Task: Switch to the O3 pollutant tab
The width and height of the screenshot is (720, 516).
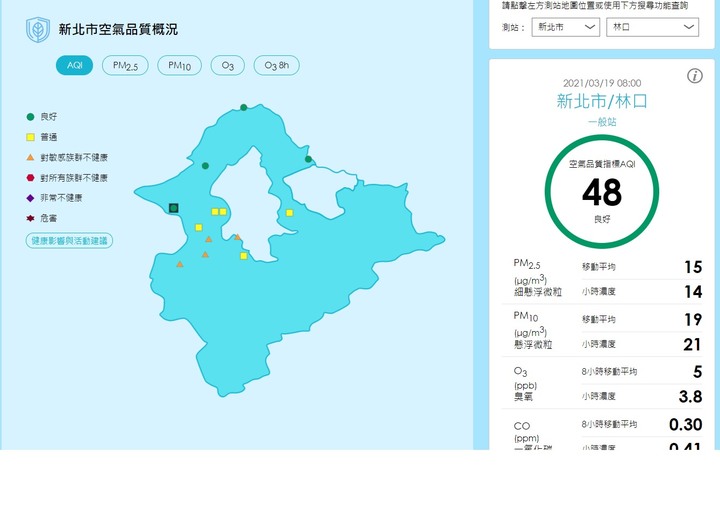Action: [228, 65]
